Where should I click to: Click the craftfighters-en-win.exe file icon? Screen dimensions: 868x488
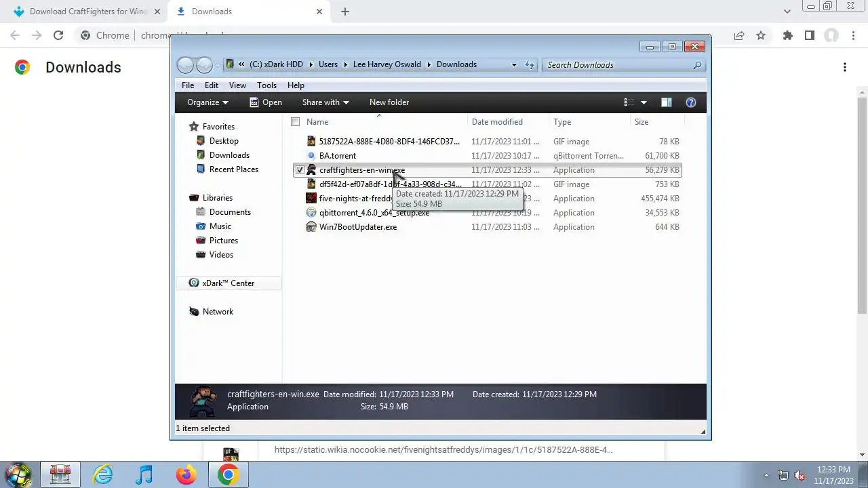(311, 170)
